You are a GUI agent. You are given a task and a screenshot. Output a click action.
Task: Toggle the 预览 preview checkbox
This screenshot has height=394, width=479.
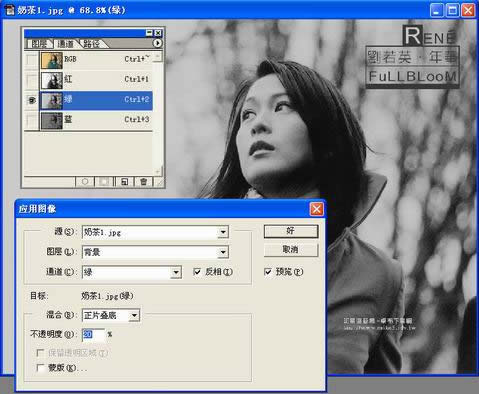click(268, 272)
